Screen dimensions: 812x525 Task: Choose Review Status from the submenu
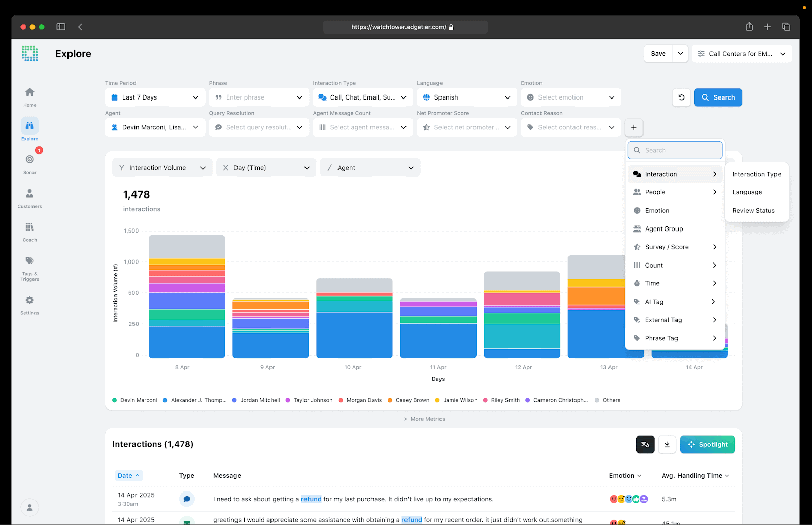pos(753,211)
